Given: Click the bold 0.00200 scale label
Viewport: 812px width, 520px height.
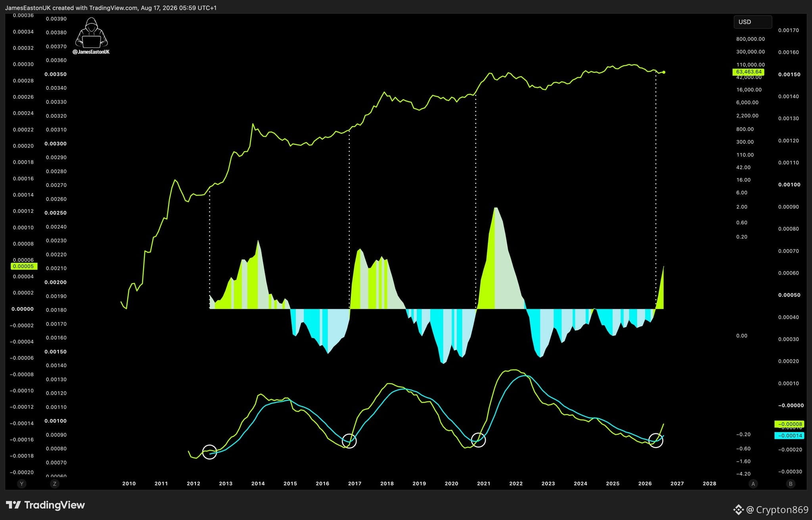Looking at the screenshot, I should coord(56,282).
